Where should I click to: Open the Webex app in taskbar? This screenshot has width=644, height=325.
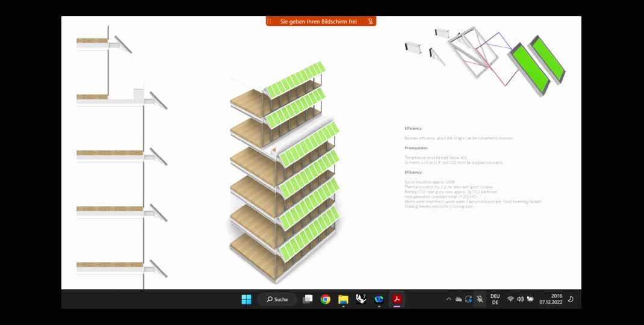point(379,299)
